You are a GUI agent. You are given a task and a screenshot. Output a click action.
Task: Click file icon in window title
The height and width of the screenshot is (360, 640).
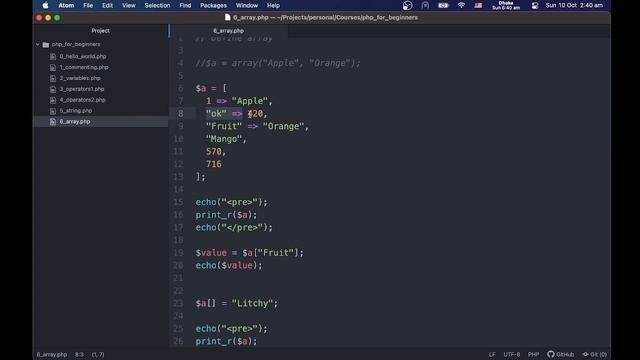point(227,17)
